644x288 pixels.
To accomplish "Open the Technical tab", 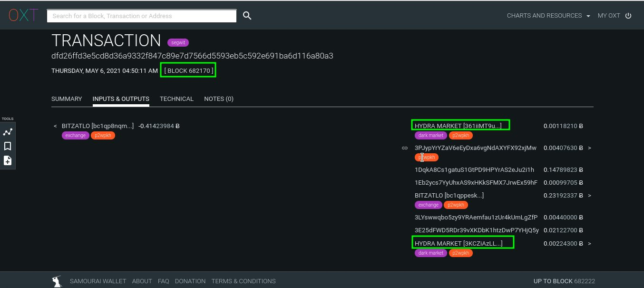I will [176, 99].
